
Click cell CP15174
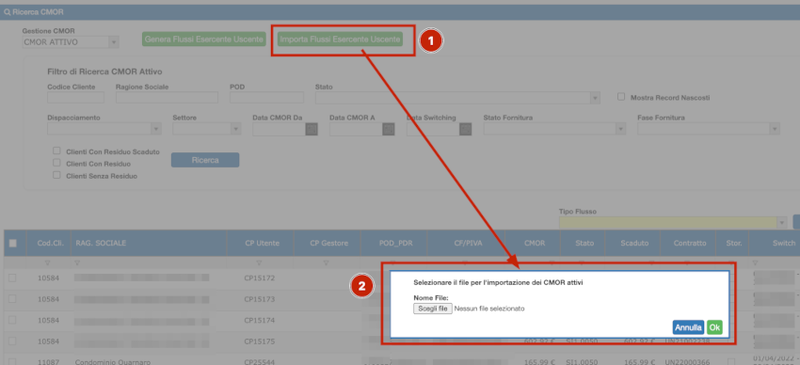click(259, 320)
